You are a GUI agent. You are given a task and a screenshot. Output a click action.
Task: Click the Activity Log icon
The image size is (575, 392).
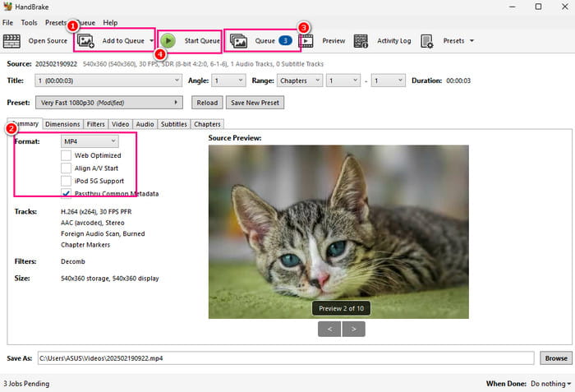(x=361, y=41)
